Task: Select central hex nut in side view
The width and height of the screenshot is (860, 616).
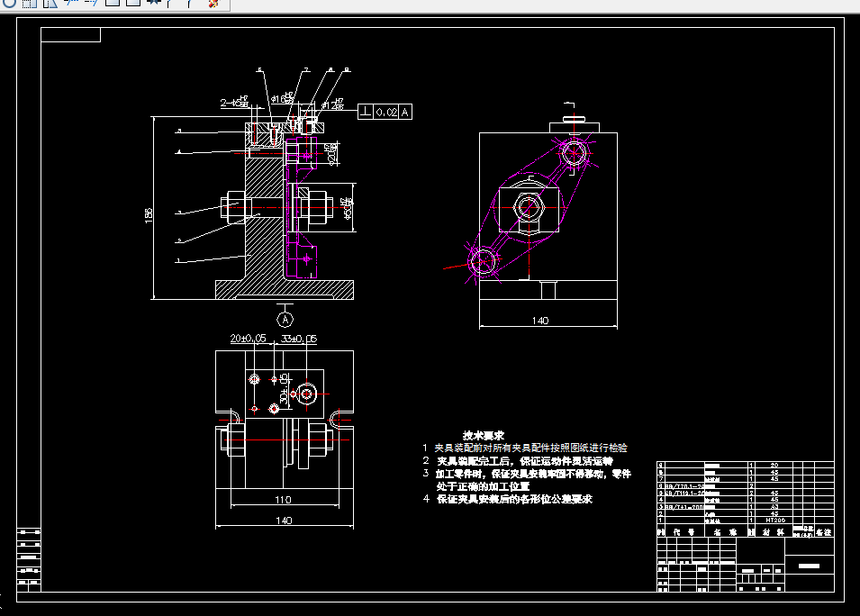Action: click(529, 208)
